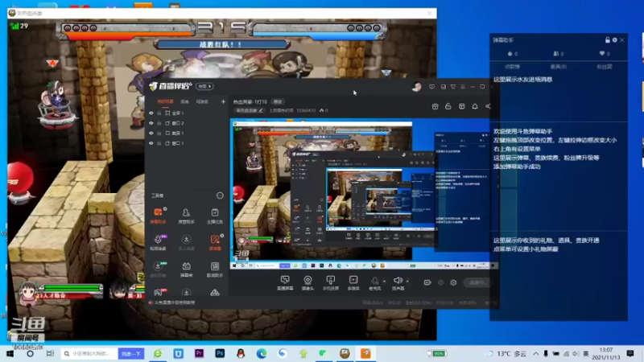Open Premiere Pro from the taskbar
The height and width of the screenshot is (362, 644).
click(199, 353)
